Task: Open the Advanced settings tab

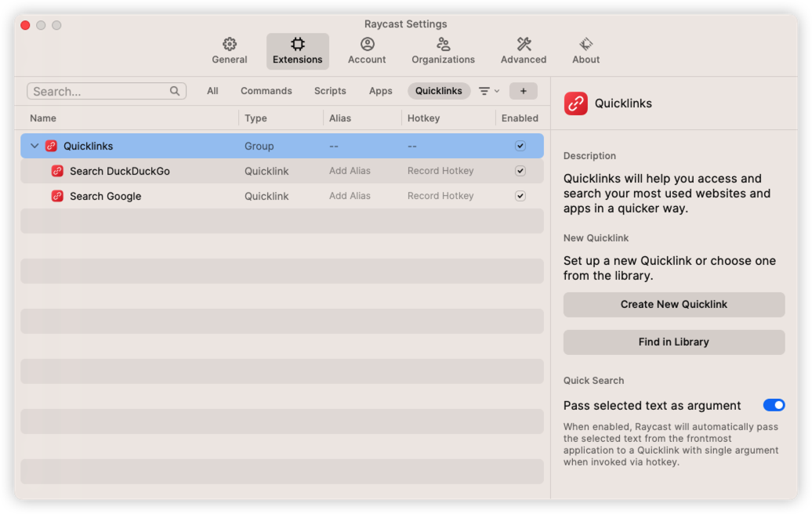Action: pyautogui.click(x=523, y=51)
